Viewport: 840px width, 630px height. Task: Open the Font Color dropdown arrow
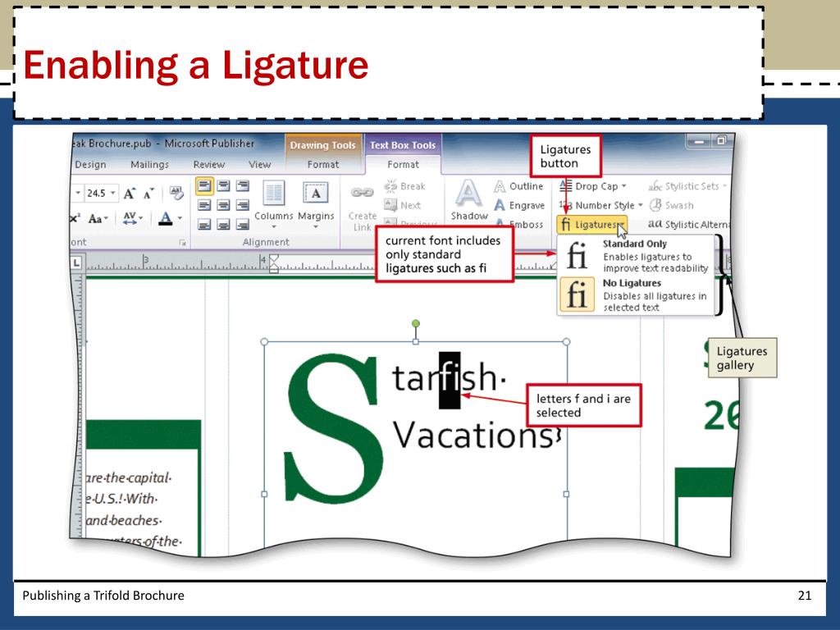point(180,218)
